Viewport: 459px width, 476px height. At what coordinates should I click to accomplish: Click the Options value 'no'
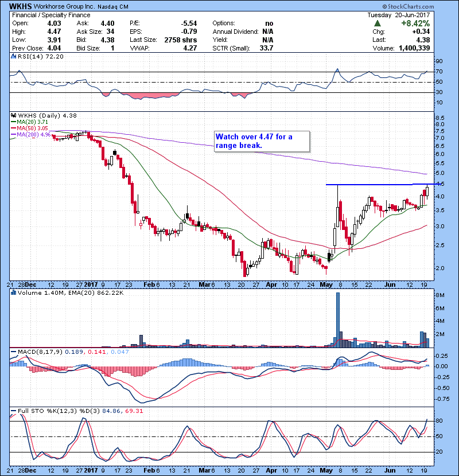269,24
